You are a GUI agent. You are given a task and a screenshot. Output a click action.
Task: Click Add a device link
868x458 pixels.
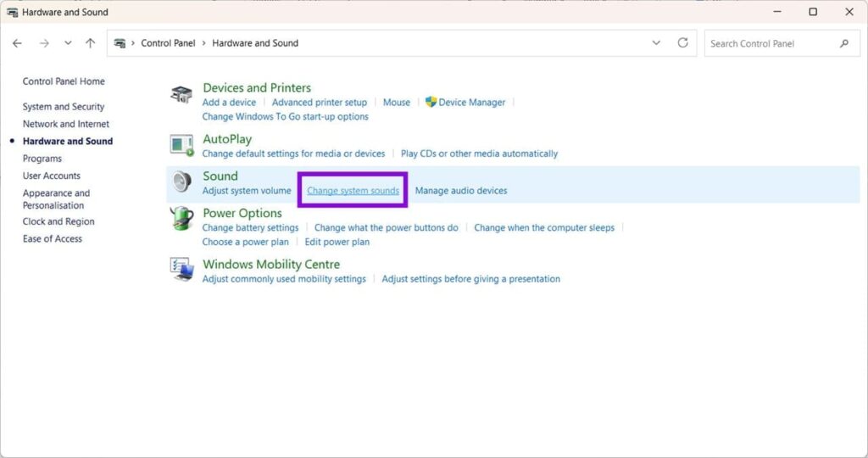click(229, 103)
